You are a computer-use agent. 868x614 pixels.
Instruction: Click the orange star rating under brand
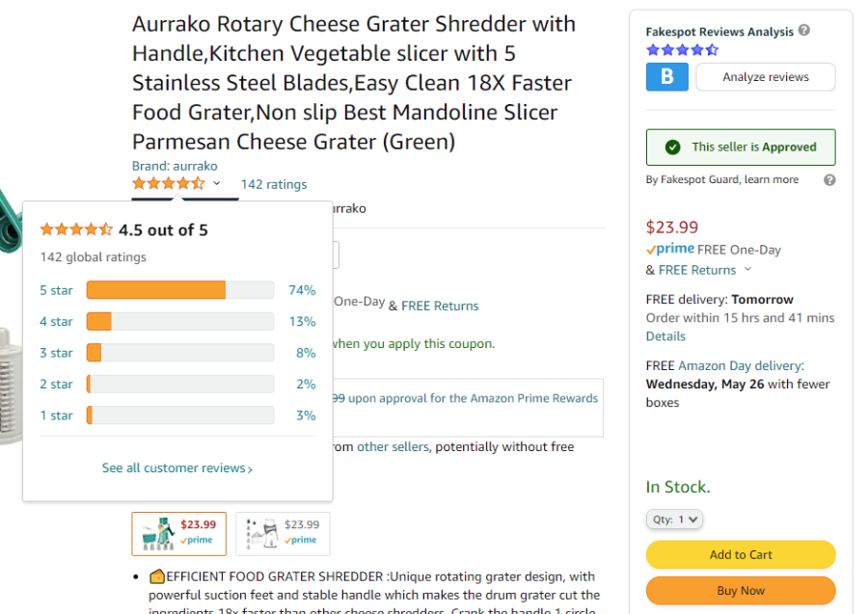(x=168, y=184)
